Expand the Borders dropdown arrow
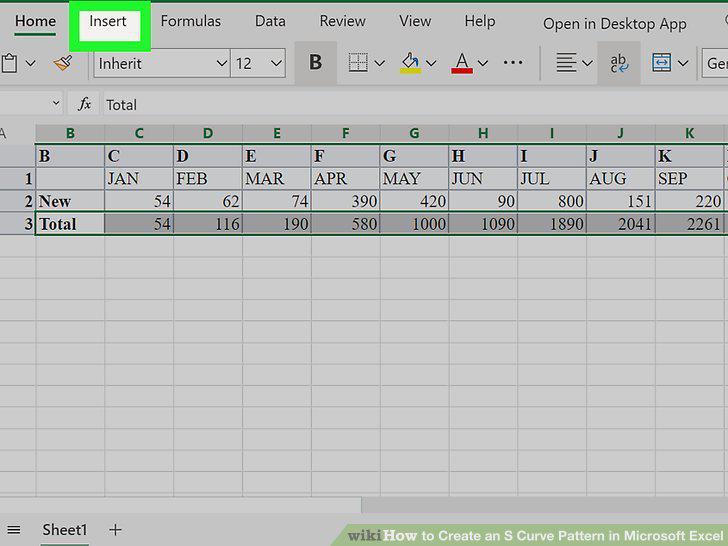This screenshot has width=728, height=546. pyautogui.click(x=380, y=63)
